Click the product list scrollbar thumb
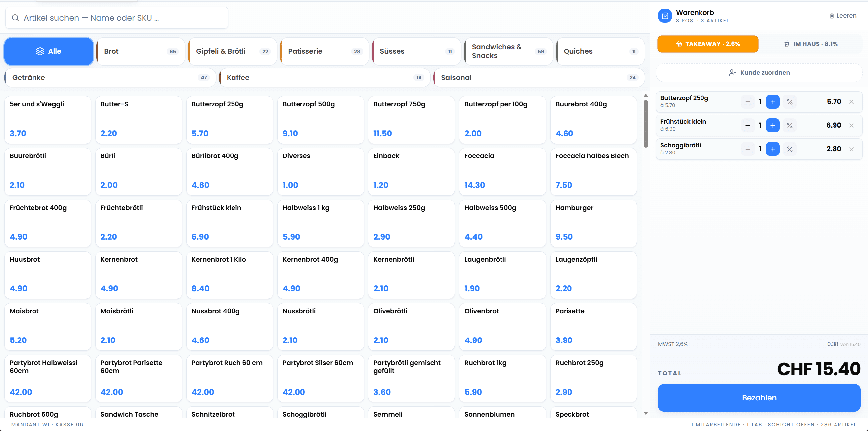Screen dimensions: 868x431 click(645, 124)
